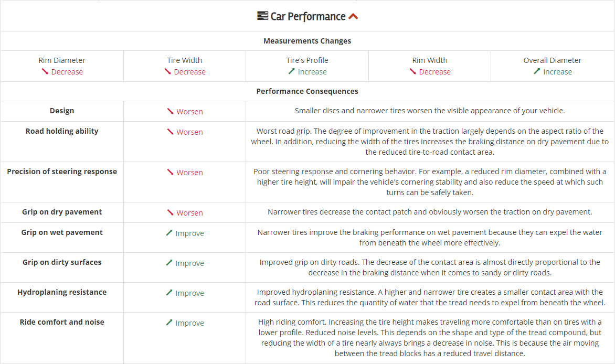Click the Overall Diameter increase arrow icon
This screenshot has width=615, height=364.
pyautogui.click(x=537, y=71)
